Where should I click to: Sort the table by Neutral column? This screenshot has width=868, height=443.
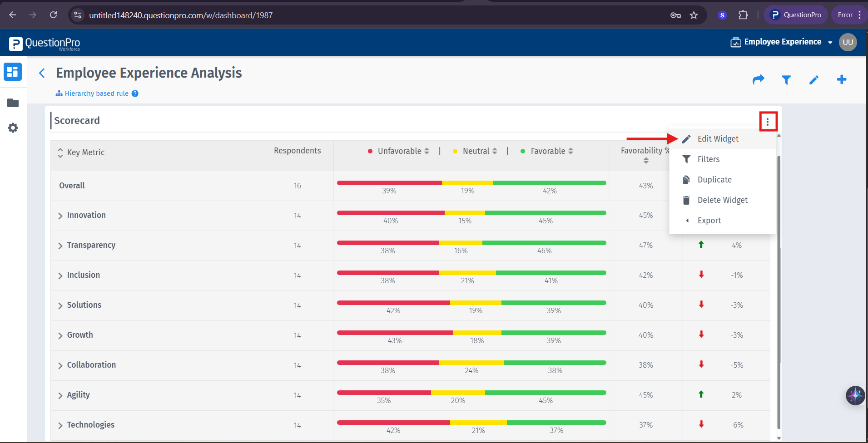495,151
